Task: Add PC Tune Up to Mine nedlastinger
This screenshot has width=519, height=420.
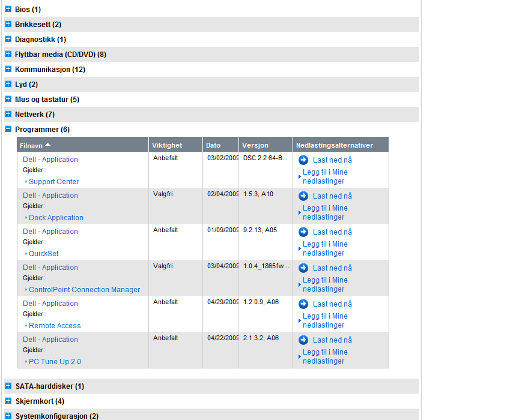Action: tap(325, 357)
